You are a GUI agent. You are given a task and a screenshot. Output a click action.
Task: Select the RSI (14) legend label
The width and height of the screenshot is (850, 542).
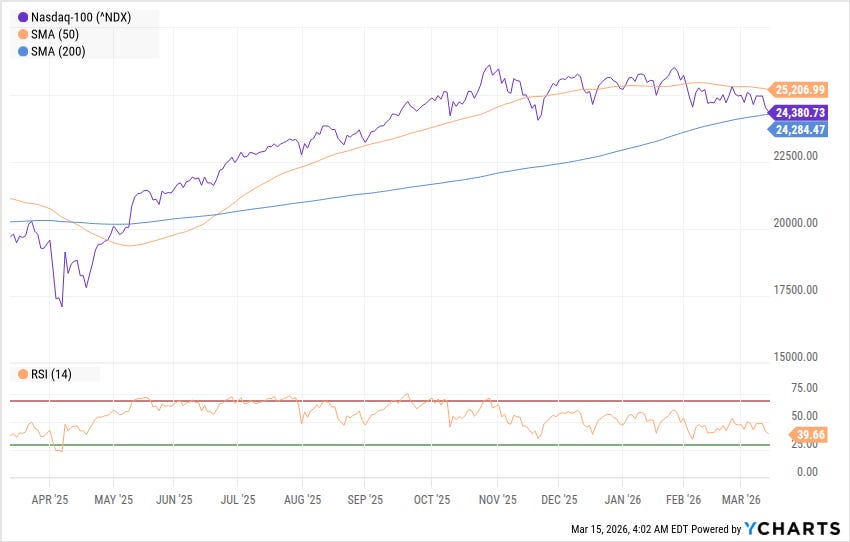(x=51, y=374)
